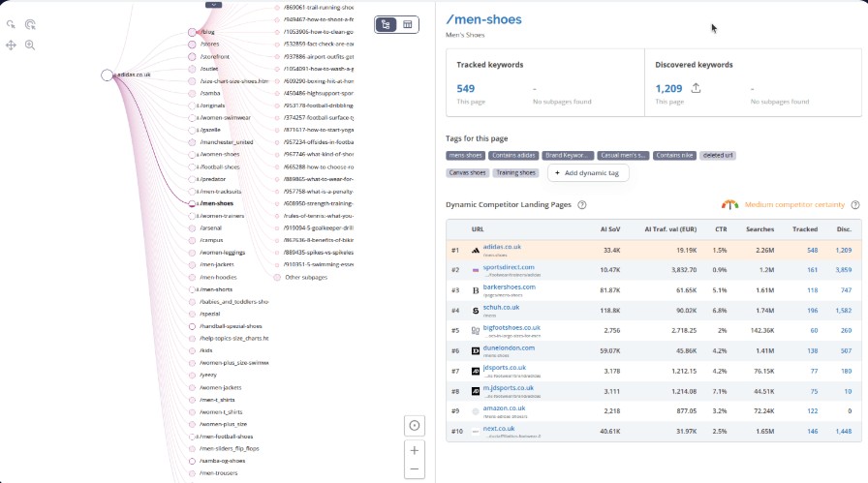Select the 'mens shoes' tag
868x483 pixels.
pyautogui.click(x=466, y=156)
